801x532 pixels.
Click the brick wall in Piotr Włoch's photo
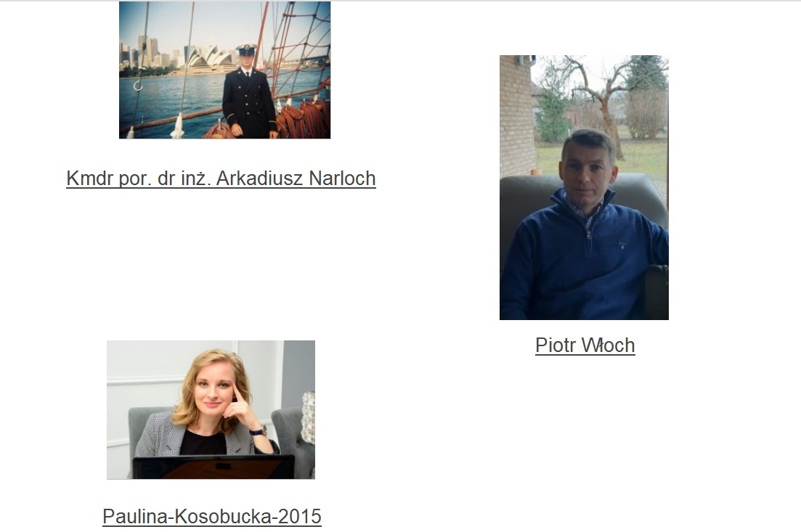pos(516,115)
